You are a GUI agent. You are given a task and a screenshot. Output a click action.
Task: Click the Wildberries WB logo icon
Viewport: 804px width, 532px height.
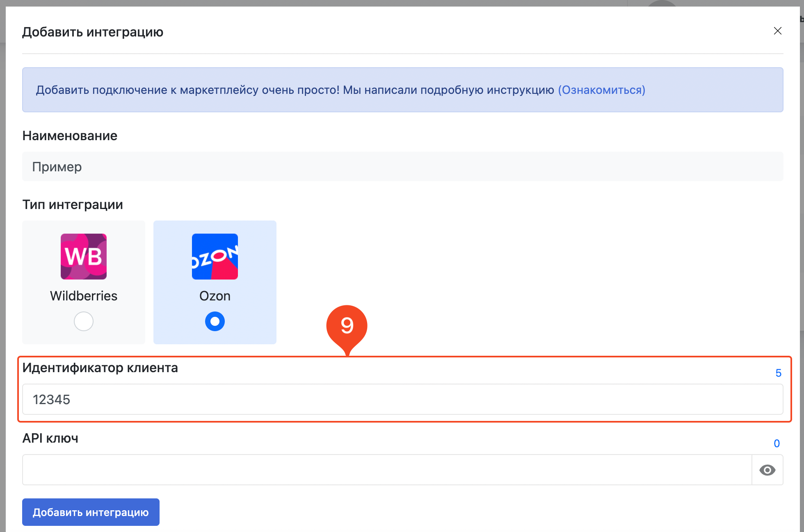(84, 257)
